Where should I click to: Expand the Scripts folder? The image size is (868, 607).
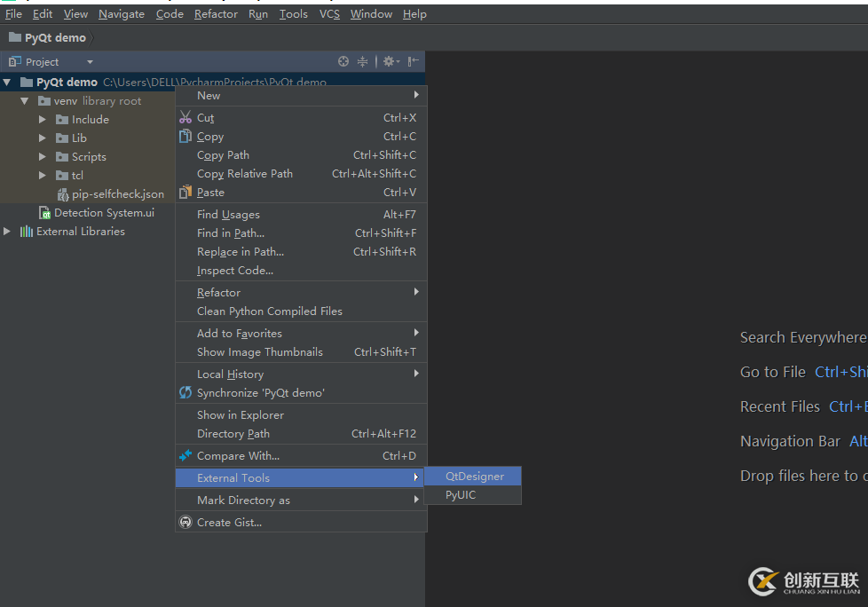[42, 157]
